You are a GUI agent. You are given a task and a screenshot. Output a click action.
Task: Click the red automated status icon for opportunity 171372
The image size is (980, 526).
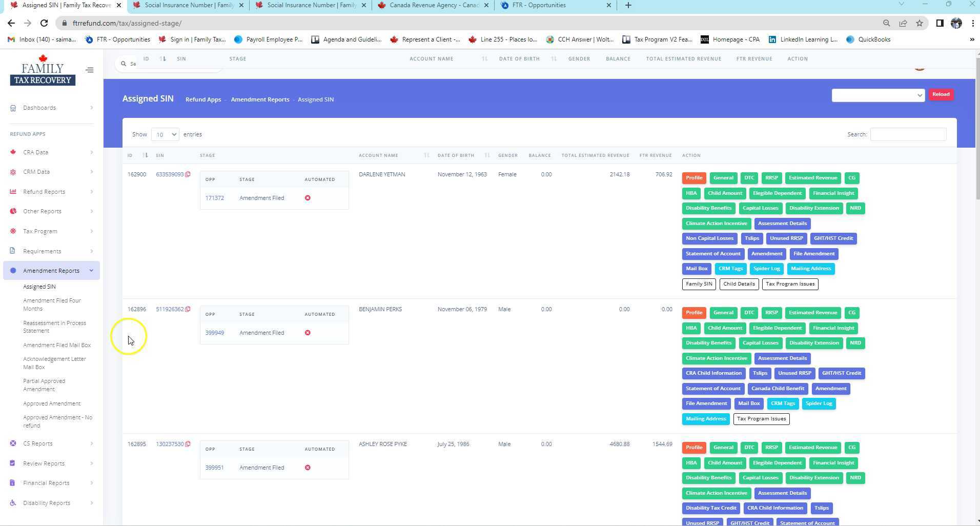click(308, 198)
